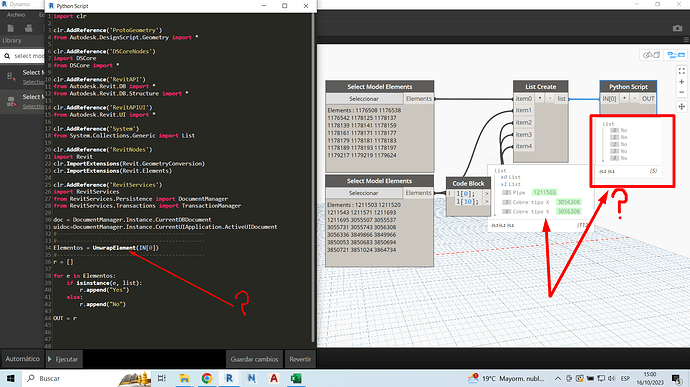Image resolution: width=690 pixels, height=387 pixels.
Task: Click the second Select Model Elements library icon
Action: (x=11, y=102)
